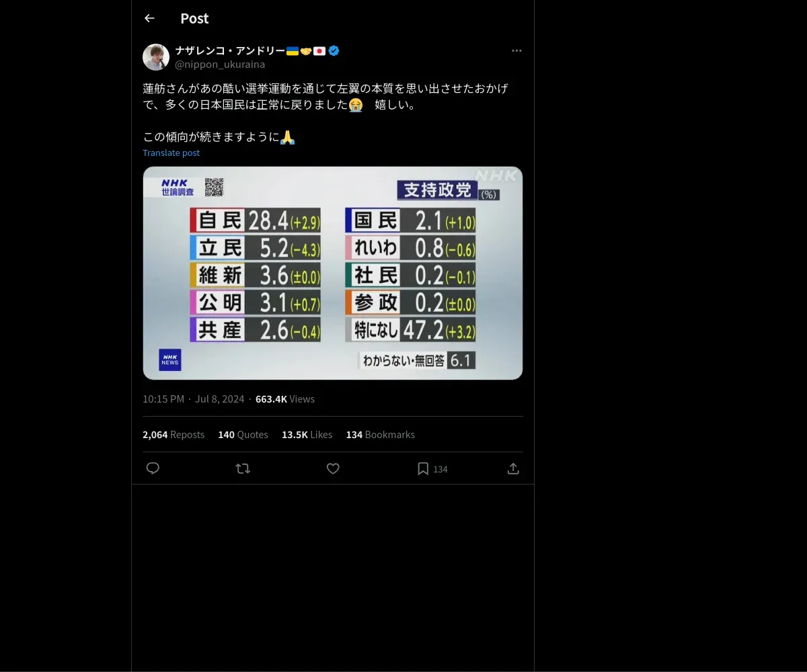Image resolution: width=807 pixels, height=672 pixels.
Task: Click the blue verified badge
Action: [334, 50]
